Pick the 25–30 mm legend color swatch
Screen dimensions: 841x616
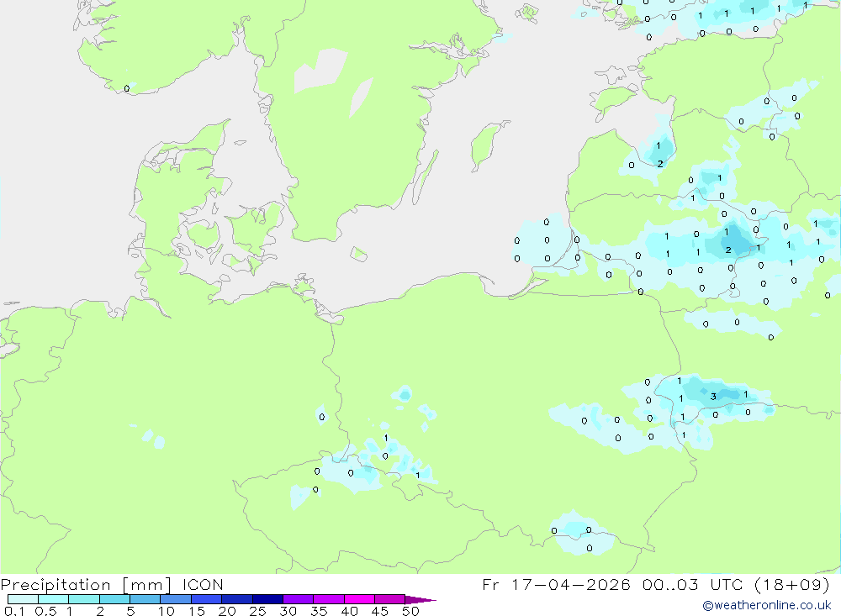(x=267, y=599)
